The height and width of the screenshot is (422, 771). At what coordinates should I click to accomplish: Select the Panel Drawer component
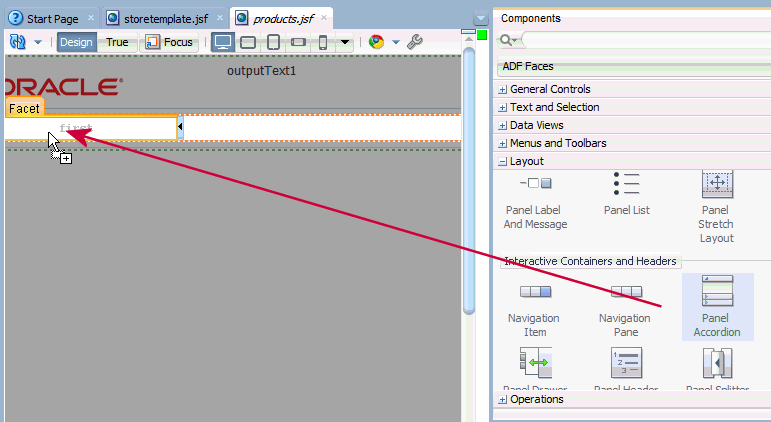[x=536, y=368]
